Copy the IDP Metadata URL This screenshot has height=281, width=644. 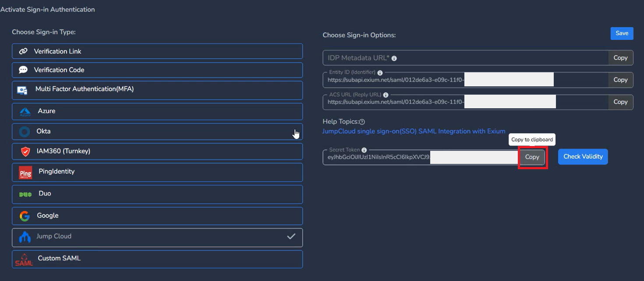click(x=620, y=58)
